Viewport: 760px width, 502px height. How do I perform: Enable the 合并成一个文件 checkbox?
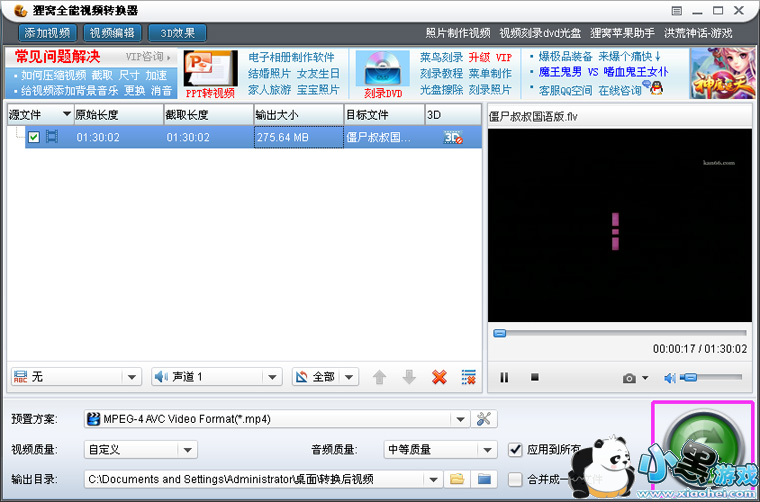pos(514,480)
